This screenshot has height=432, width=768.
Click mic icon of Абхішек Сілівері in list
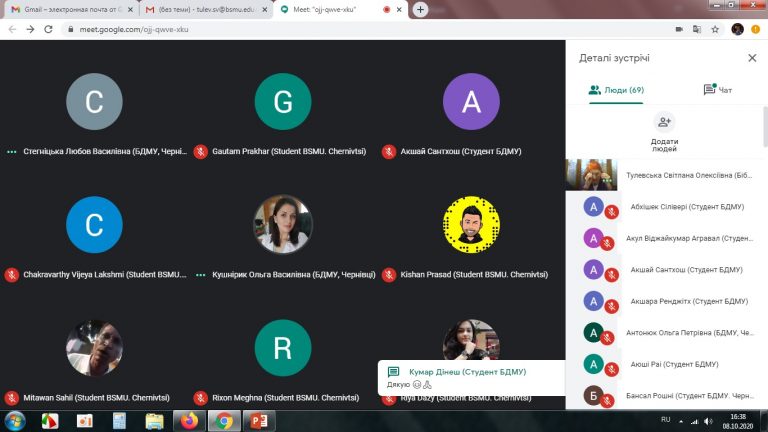(610, 212)
